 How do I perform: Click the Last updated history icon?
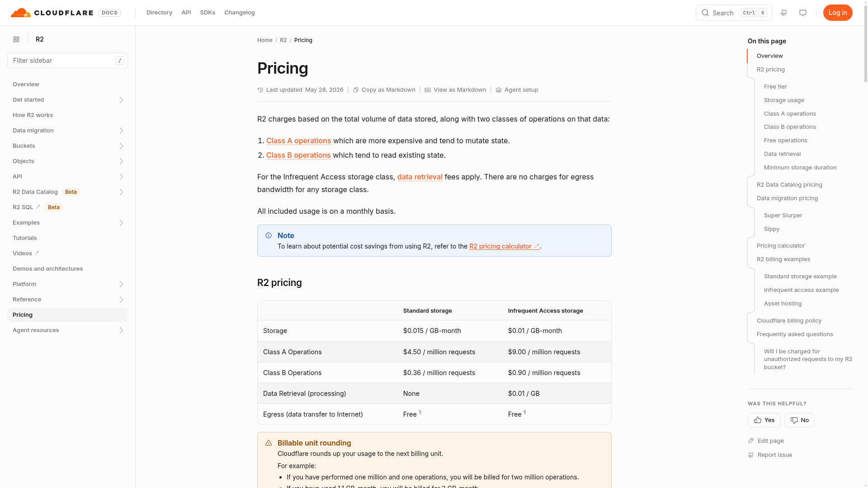[260, 90]
